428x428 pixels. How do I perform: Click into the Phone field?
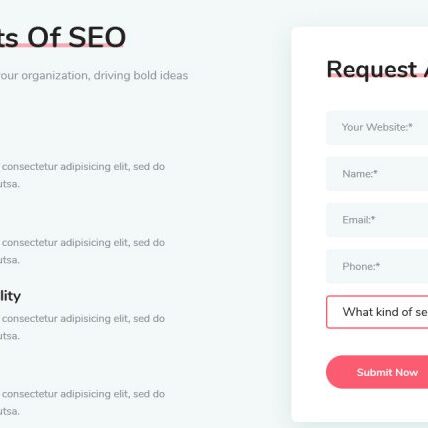click(x=377, y=266)
